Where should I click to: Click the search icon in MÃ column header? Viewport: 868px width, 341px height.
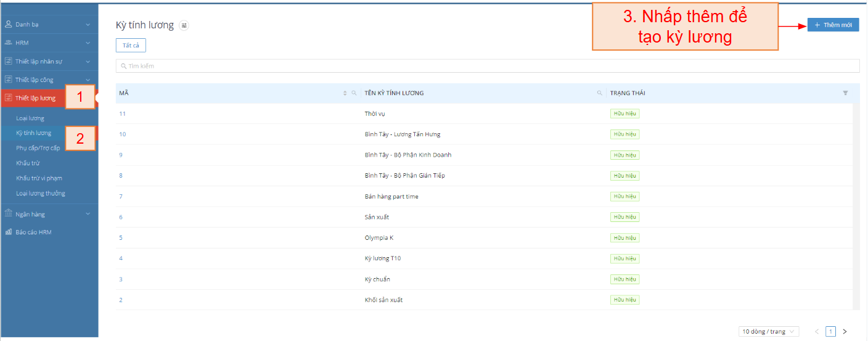coord(354,93)
